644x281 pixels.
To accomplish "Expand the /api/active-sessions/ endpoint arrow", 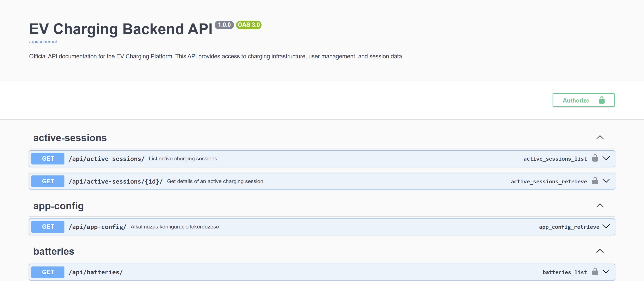I will tap(606, 158).
